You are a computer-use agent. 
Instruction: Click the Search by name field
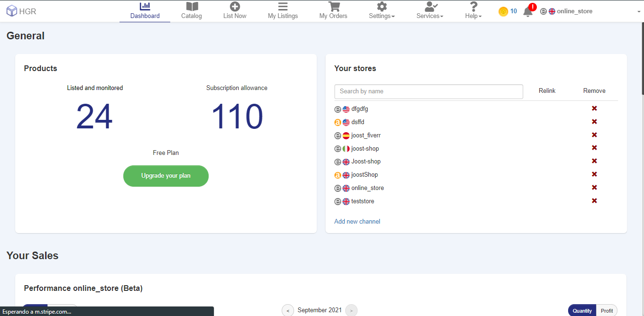429,91
